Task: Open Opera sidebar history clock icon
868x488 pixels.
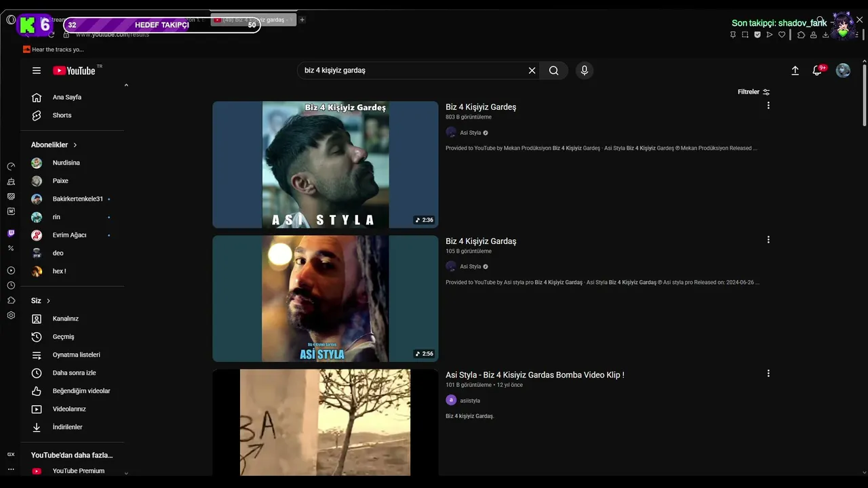Action: [11, 285]
